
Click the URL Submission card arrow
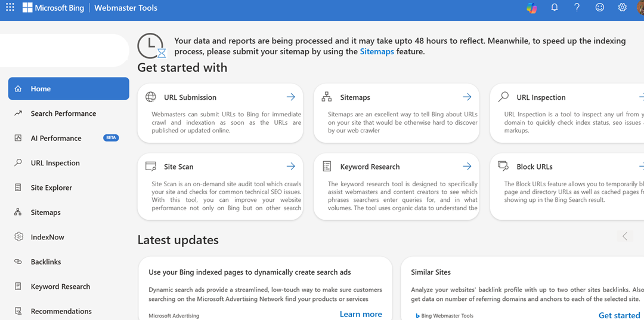tap(291, 97)
